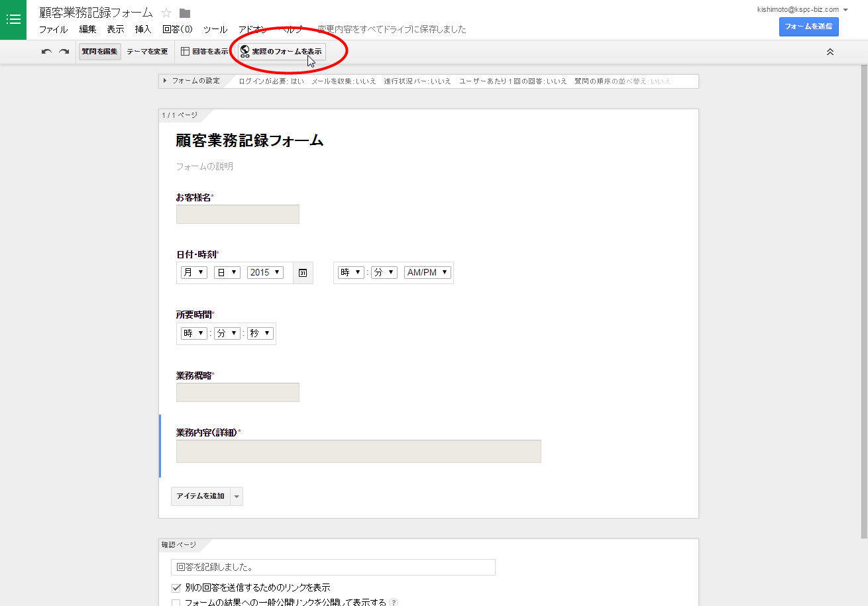Open the ファイル menu
Screen dimensions: 868x606
coord(53,29)
